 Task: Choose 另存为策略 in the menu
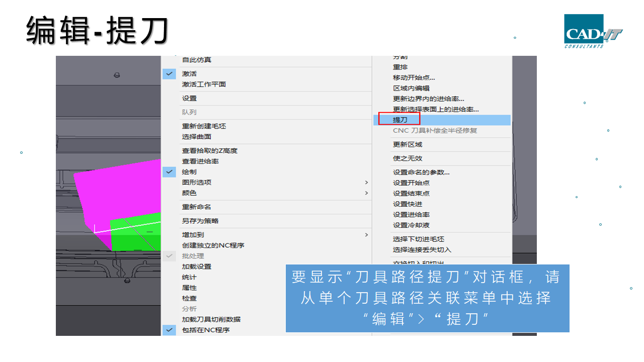(200, 221)
